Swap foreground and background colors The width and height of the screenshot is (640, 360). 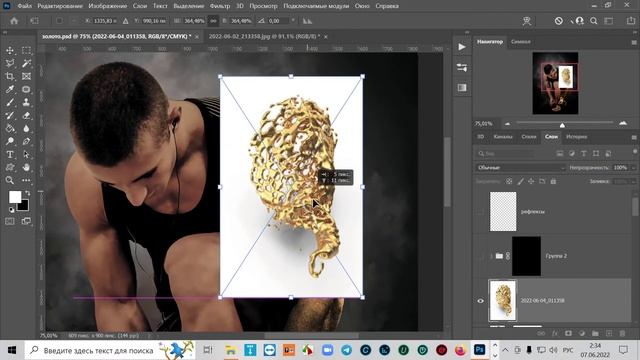pyautogui.click(x=27, y=193)
